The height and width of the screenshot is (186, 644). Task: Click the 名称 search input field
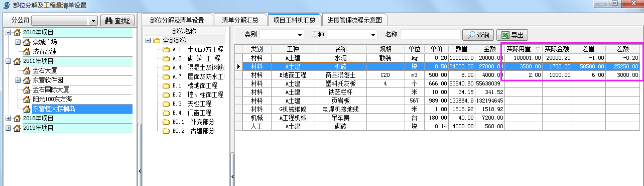[x=431, y=35]
